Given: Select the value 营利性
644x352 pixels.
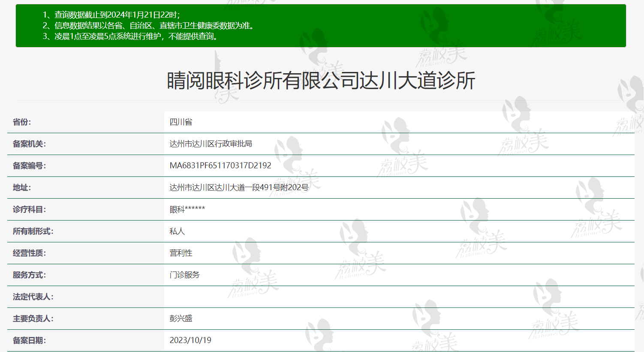Looking at the screenshot, I should pos(181,253).
